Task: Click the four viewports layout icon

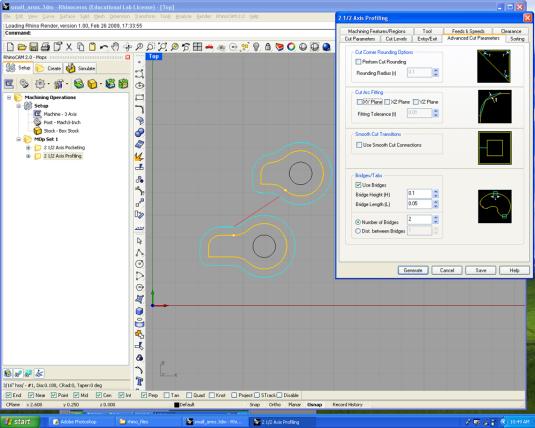Action: tap(198, 47)
